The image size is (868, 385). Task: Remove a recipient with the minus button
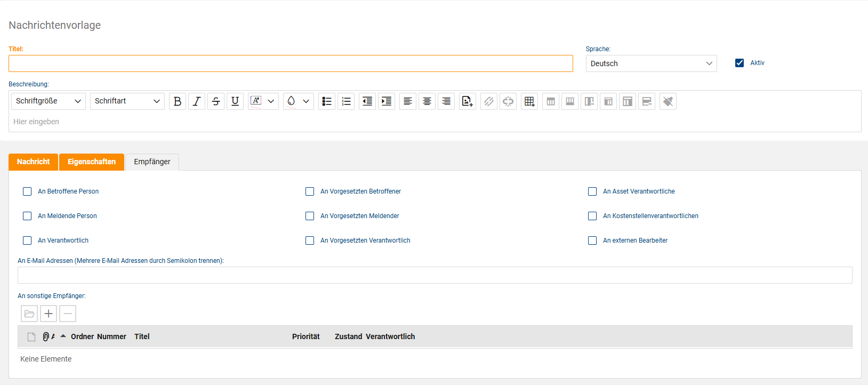[68, 314]
